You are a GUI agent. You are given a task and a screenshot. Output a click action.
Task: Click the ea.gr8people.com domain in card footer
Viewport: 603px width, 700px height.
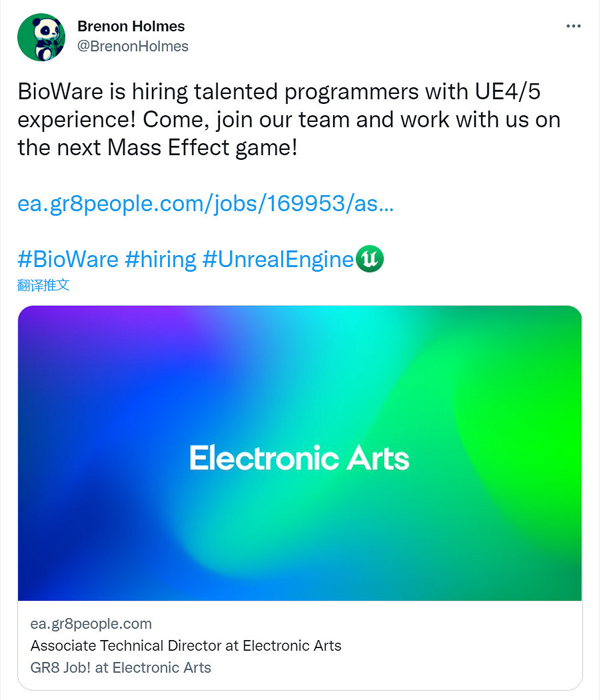coord(91,624)
